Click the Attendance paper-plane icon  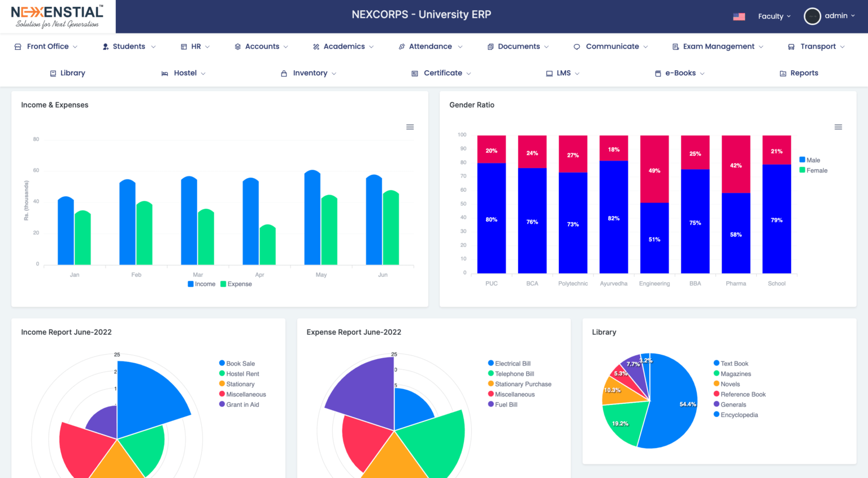pos(402,46)
